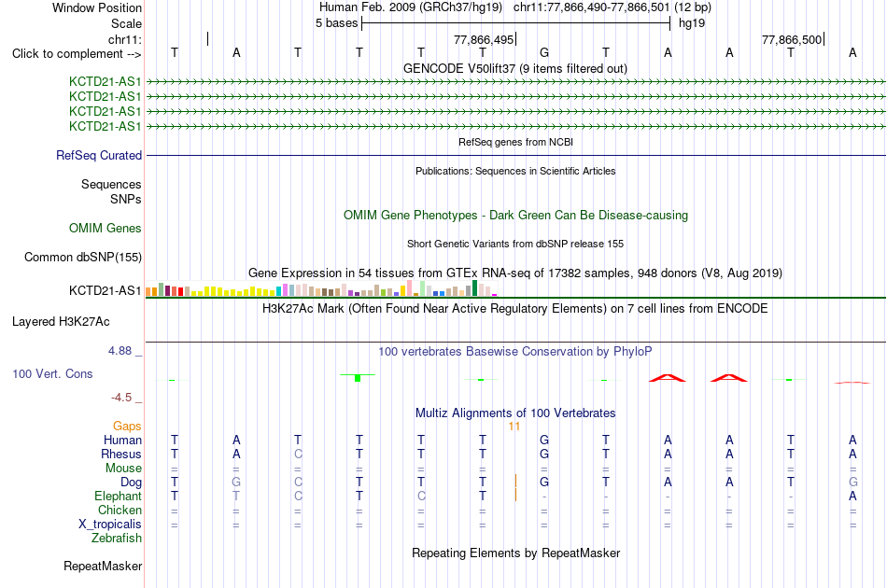Click the Scale track label

click(126, 23)
